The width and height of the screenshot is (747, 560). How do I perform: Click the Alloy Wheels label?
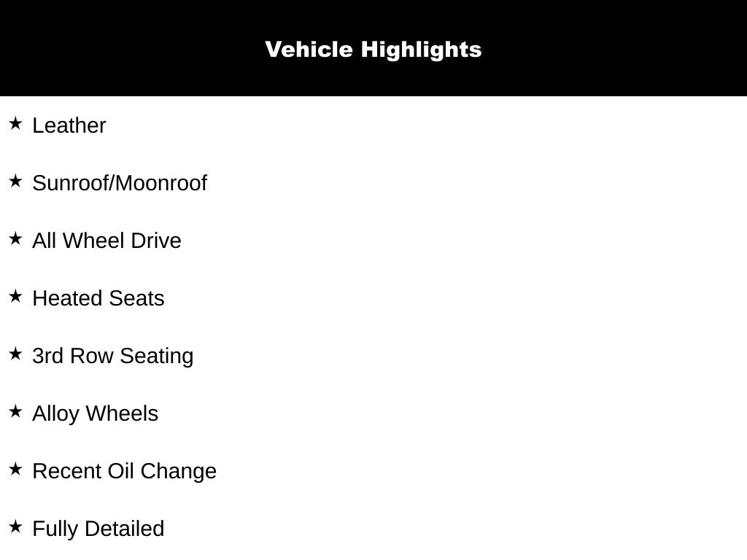[x=95, y=413]
